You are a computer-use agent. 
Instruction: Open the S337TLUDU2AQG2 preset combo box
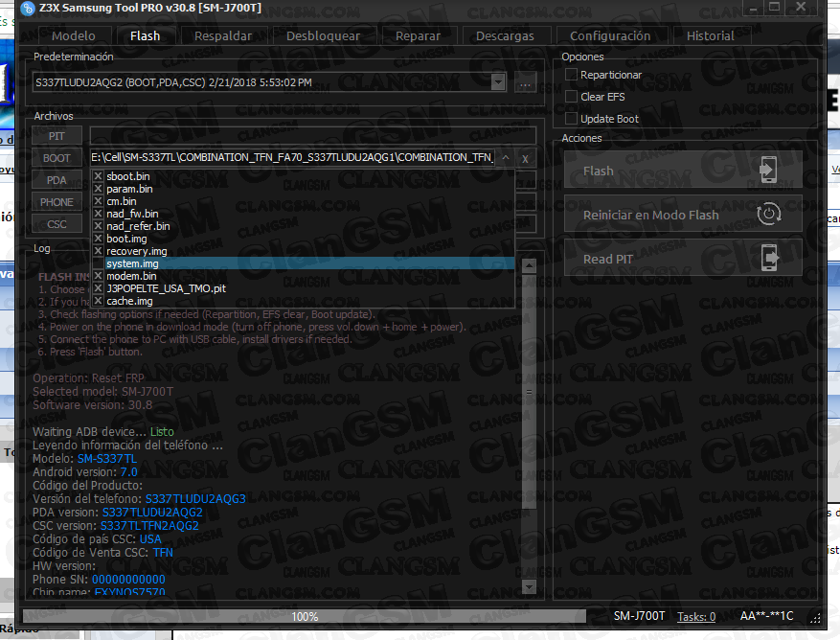point(269,82)
